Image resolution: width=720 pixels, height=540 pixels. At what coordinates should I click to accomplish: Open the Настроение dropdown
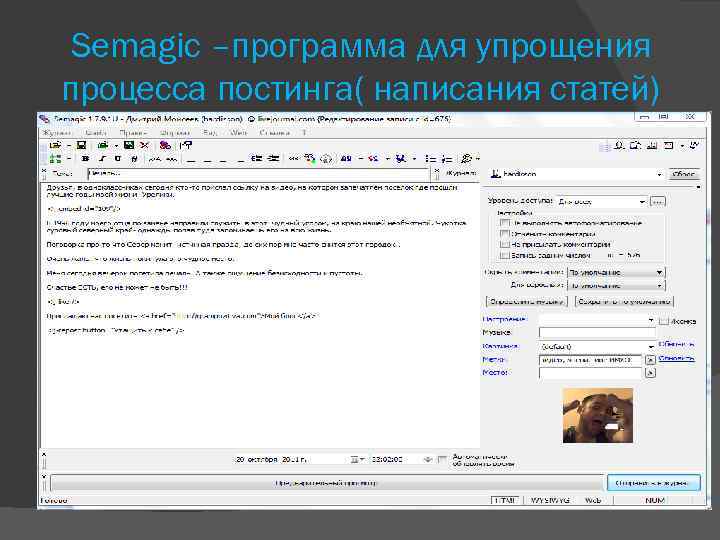(597, 320)
